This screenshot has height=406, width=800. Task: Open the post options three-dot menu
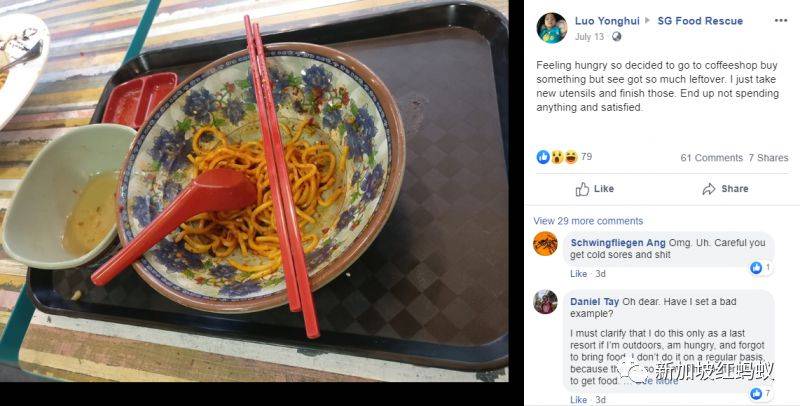click(781, 21)
